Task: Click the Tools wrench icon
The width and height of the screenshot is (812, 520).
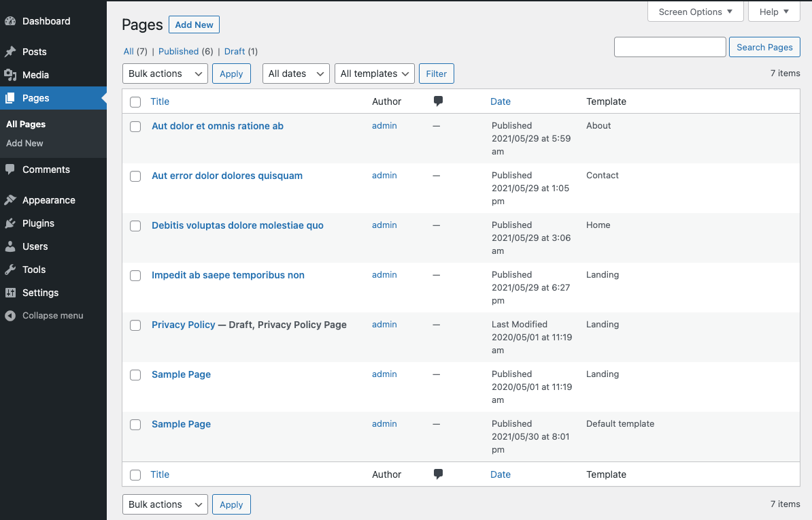Action: click(10, 270)
